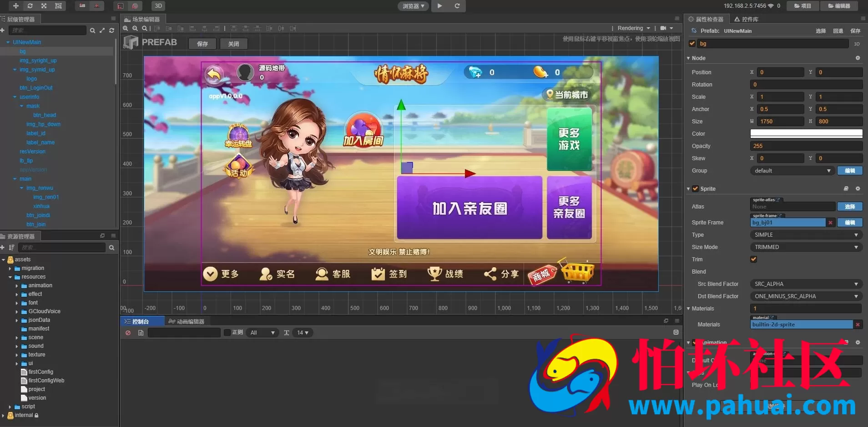Collapse the UINewMain root node
868x427 pixels.
[8, 42]
